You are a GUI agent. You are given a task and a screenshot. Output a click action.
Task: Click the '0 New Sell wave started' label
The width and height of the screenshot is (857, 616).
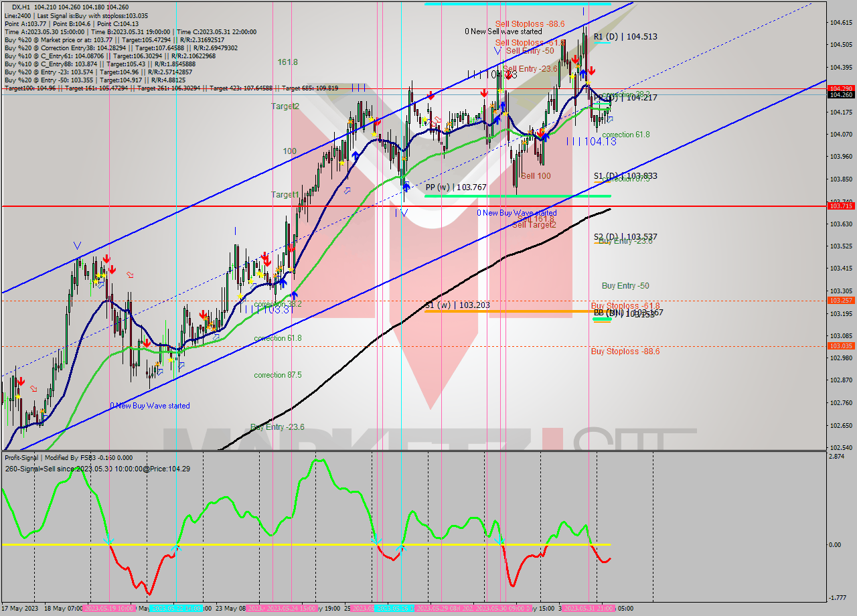coord(503,31)
